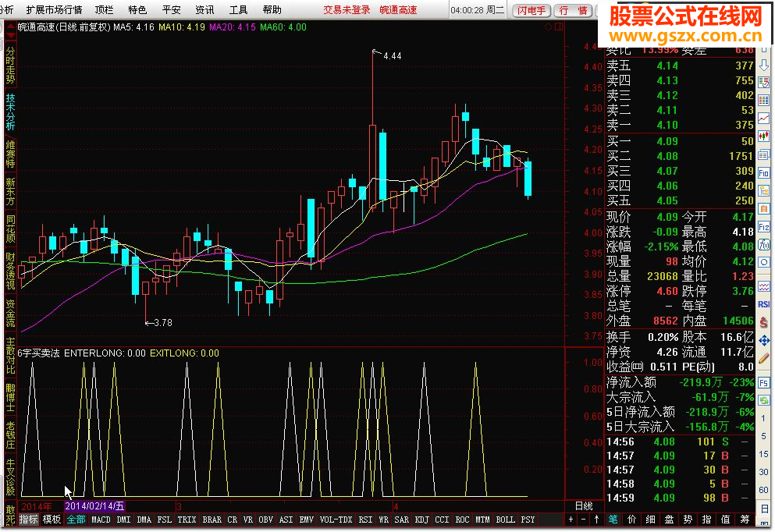Image resolution: width=775 pixels, height=532 pixels.
Task: Open the 平安 menu
Action: (171, 9)
